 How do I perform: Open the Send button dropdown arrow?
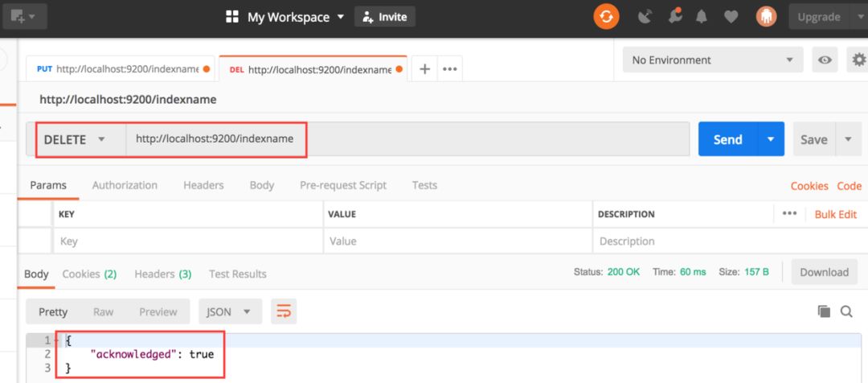click(x=771, y=139)
